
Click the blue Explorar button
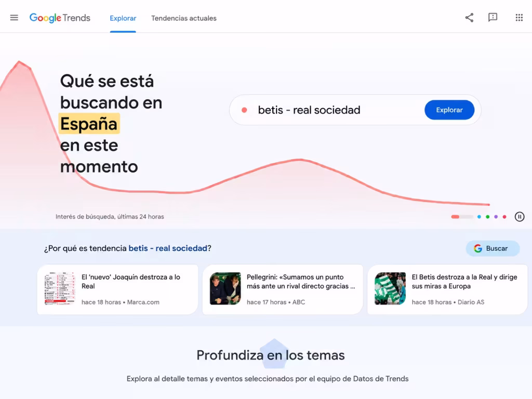[449, 110]
